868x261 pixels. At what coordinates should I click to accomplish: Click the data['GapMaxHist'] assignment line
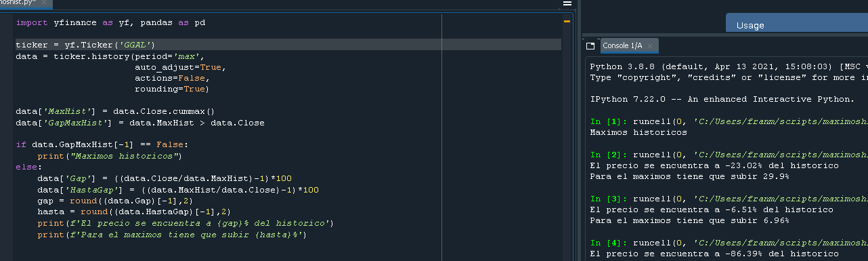[140, 123]
